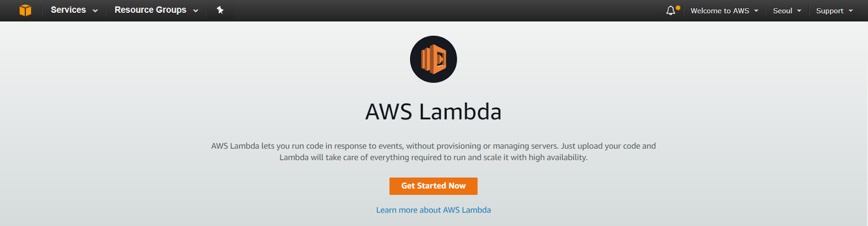Expand the chevron next to Resource Groups

pos(195,11)
